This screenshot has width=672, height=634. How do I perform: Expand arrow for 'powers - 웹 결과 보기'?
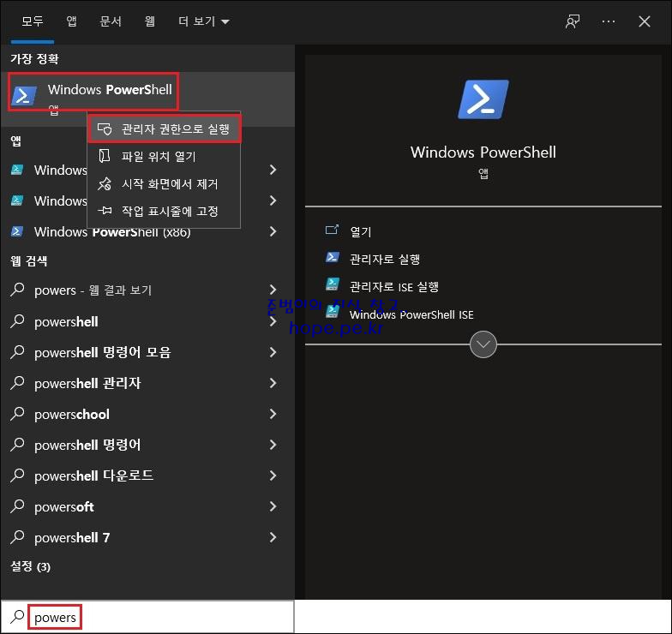tap(273, 290)
